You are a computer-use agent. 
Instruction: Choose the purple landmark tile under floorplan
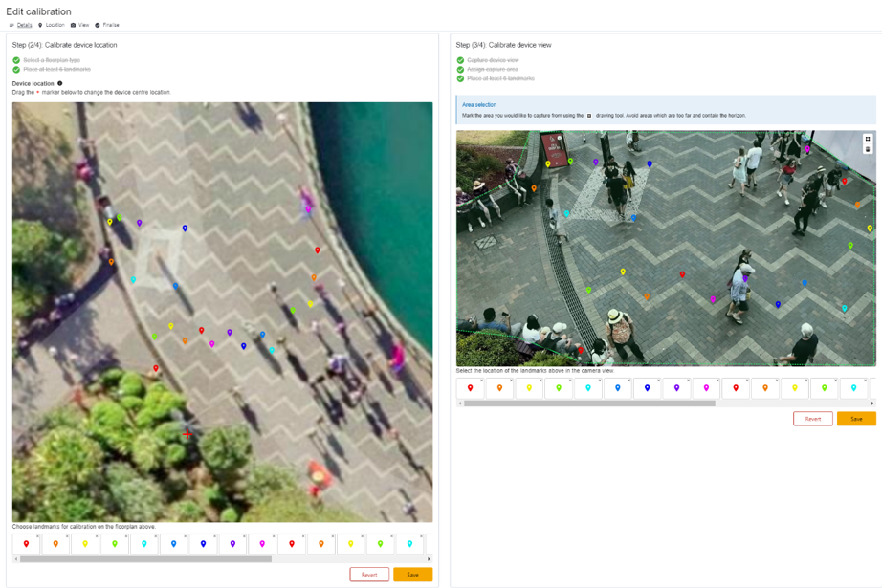(x=232, y=544)
